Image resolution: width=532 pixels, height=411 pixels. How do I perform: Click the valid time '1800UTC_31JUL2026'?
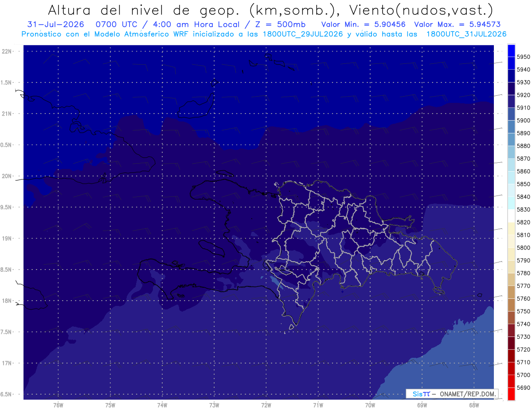point(466,34)
